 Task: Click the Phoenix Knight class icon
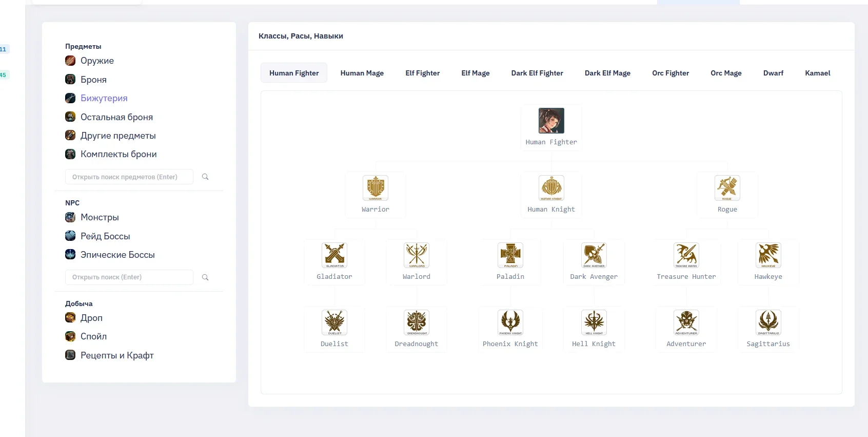510,322
